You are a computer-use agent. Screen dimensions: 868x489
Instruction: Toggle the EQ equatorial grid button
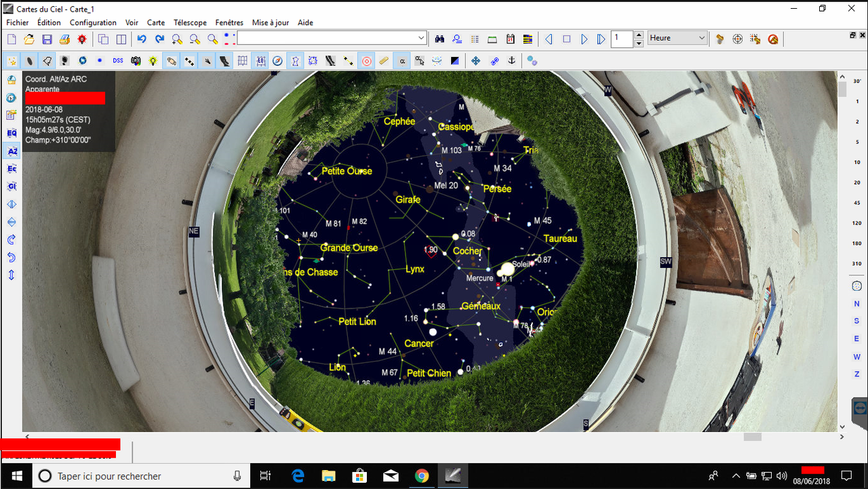pos(260,61)
